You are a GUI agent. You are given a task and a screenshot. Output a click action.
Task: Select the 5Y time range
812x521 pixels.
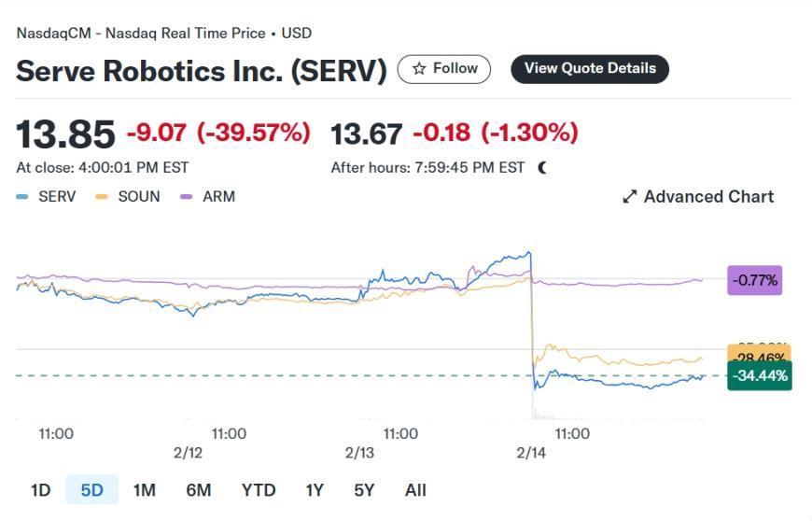coord(364,490)
